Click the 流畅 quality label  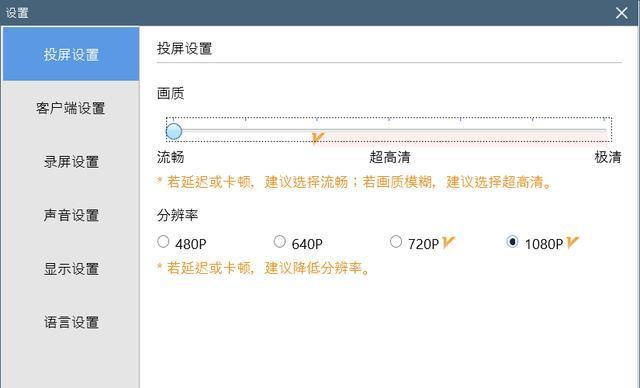coord(171,157)
